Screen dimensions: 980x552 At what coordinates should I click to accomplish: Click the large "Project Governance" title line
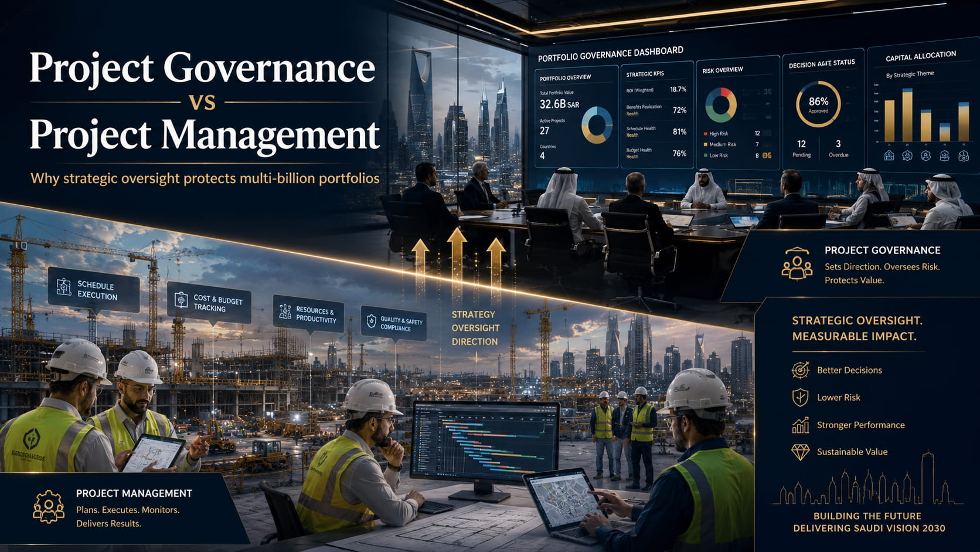point(202,69)
